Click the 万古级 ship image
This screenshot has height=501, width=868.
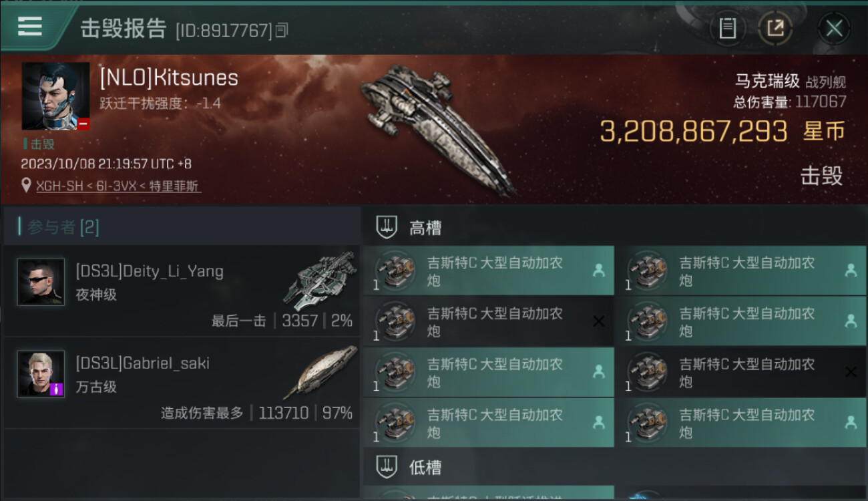click(x=320, y=371)
